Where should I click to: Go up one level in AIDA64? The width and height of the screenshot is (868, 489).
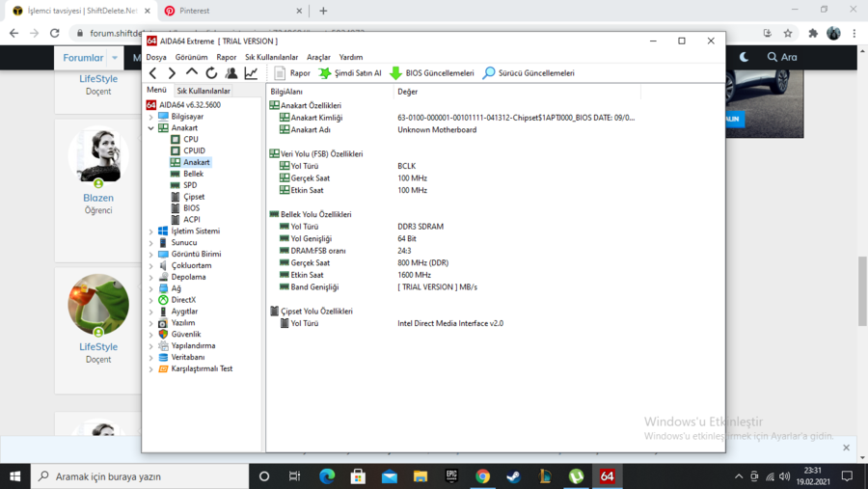pos(192,72)
